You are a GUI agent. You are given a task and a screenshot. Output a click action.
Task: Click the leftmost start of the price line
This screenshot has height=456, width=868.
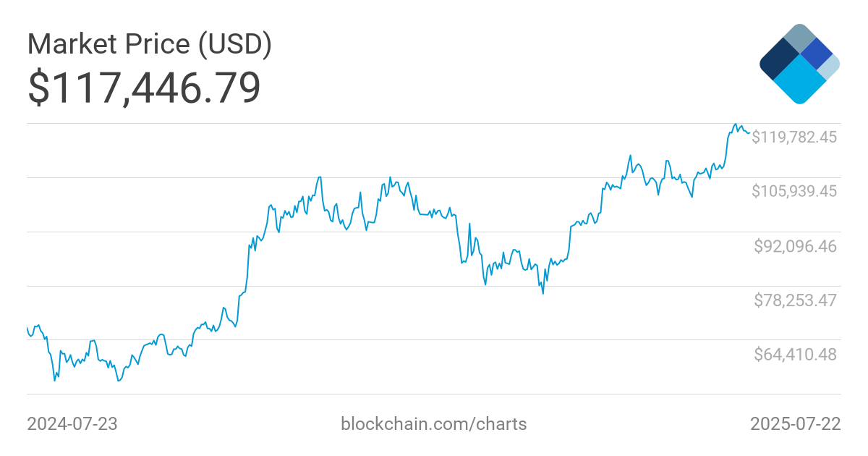point(27,328)
